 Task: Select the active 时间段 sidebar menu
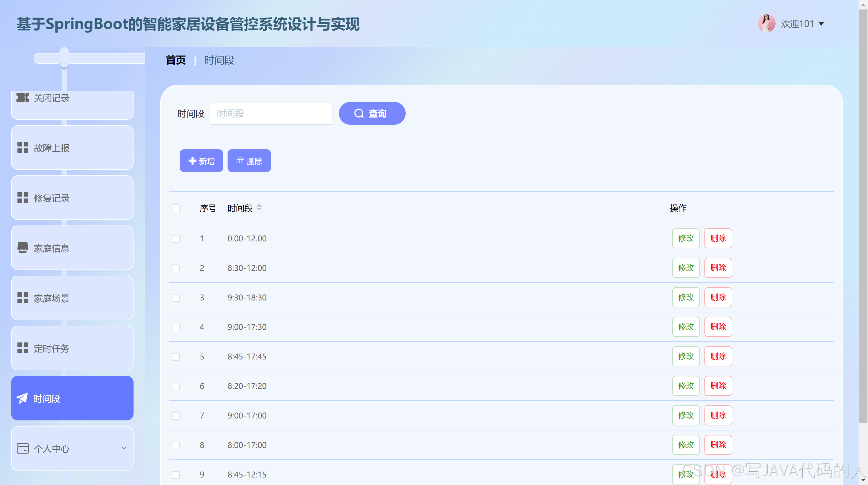point(72,398)
